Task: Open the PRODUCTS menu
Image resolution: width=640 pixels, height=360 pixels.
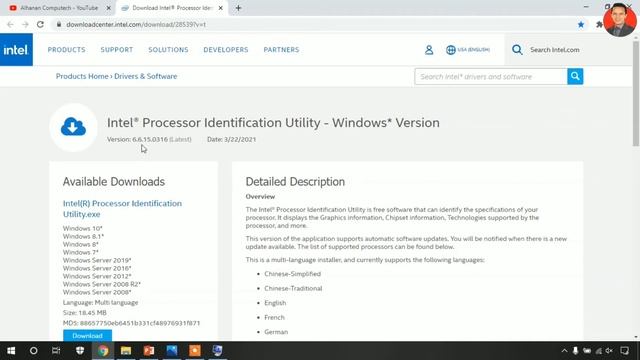Action: coord(67,50)
